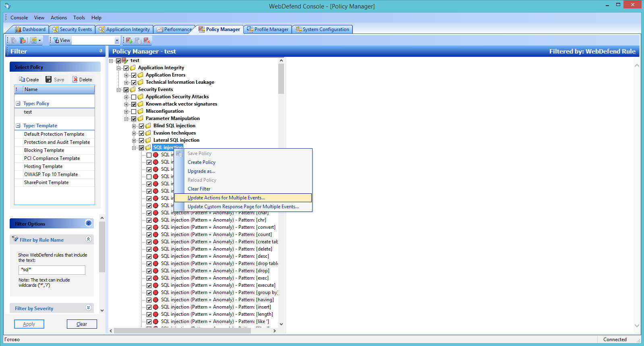The image size is (644, 346).
Task: Toggle checkbox for Pattern: [convert] rule
Action: coord(149,228)
